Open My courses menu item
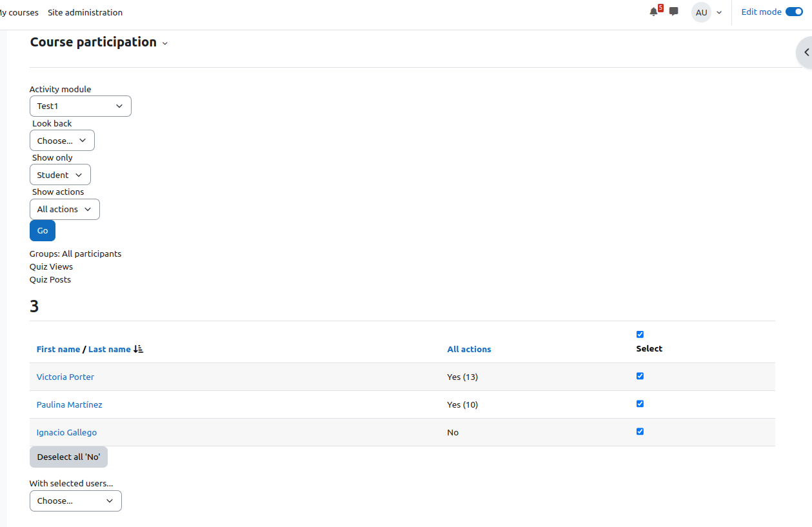The image size is (812, 527). click(x=19, y=12)
